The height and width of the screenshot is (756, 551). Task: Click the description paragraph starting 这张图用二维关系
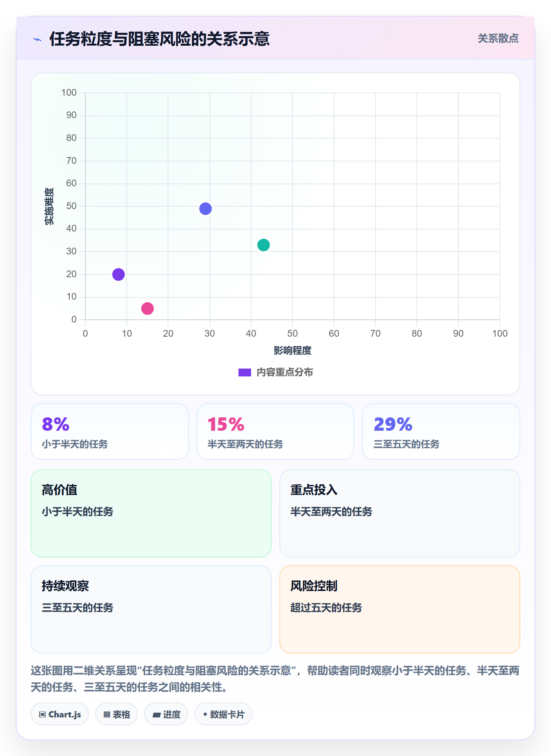tap(275, 679)
